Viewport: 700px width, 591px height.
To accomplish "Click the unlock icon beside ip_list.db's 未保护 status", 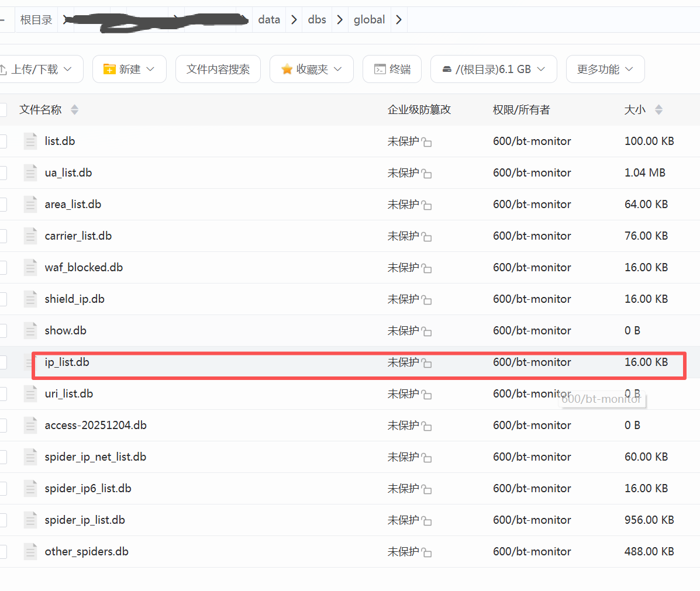I will click(x=427, y=363).
